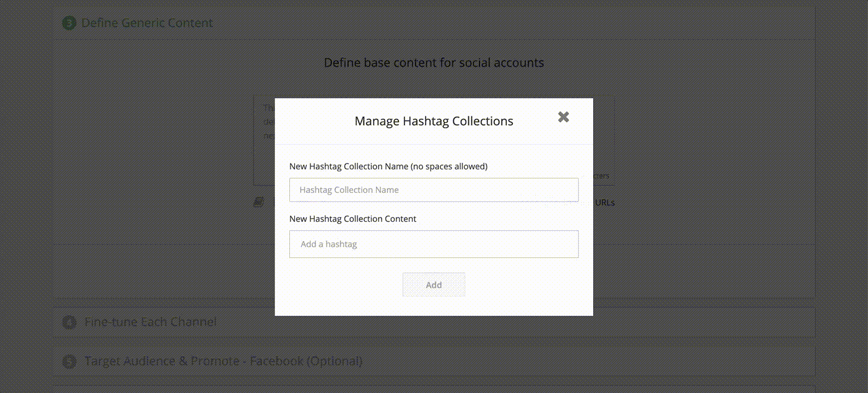Click the close X on the modal
Image resolution: width=868 pixels, height=393 pixels.
(x=563, y=117)
